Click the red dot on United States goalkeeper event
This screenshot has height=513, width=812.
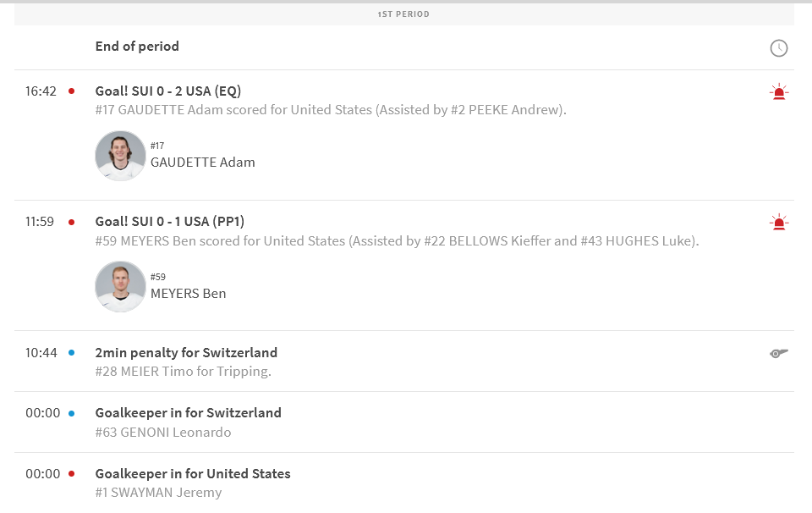71,474
